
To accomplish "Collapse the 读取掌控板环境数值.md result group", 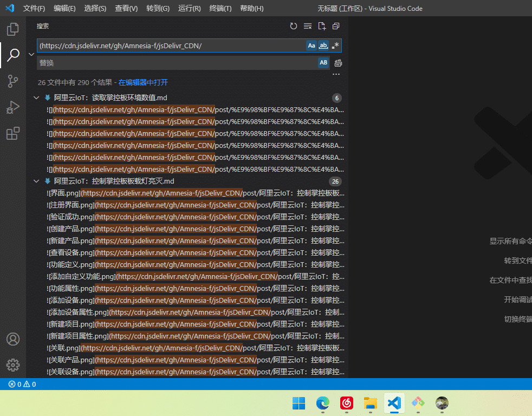I will 36,98.
